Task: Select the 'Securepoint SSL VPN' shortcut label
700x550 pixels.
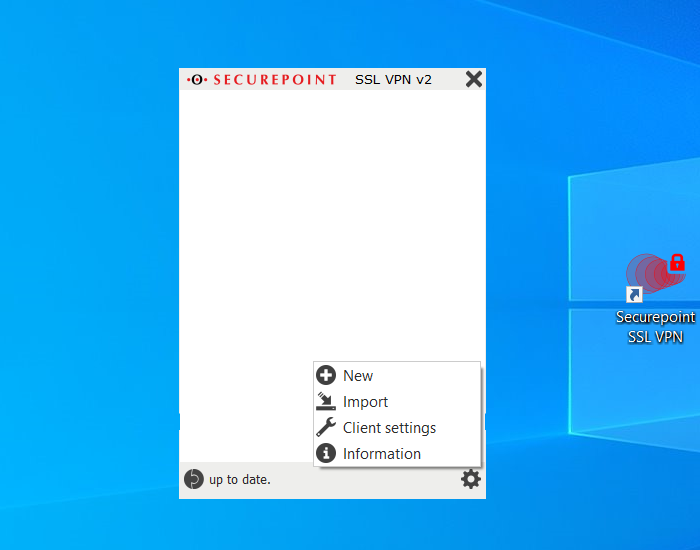Action: (655, 327)
